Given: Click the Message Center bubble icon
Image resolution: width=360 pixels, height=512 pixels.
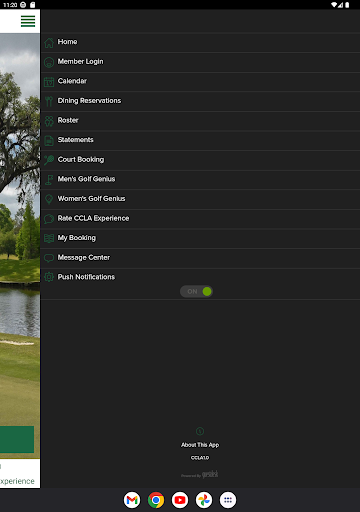Looking at the screenshot, I should point(49,258).
